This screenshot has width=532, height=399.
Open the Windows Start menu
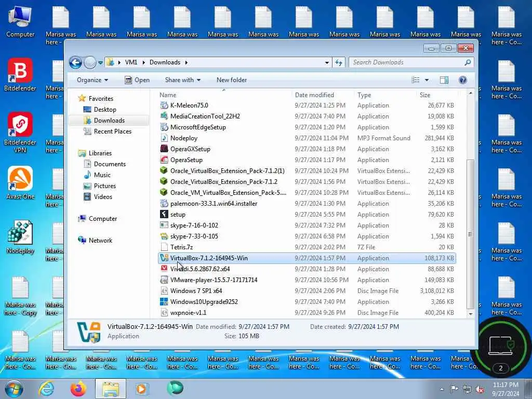click(x=14, y=389)
